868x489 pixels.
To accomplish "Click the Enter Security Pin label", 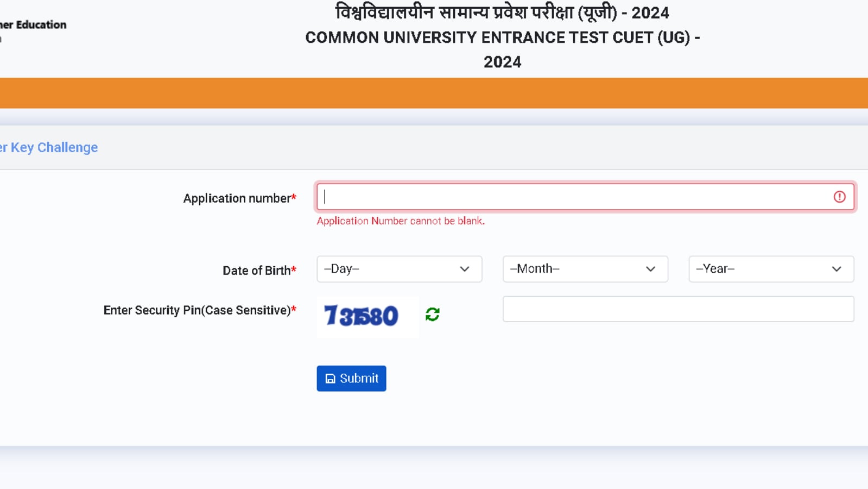I will click(200, 310).
